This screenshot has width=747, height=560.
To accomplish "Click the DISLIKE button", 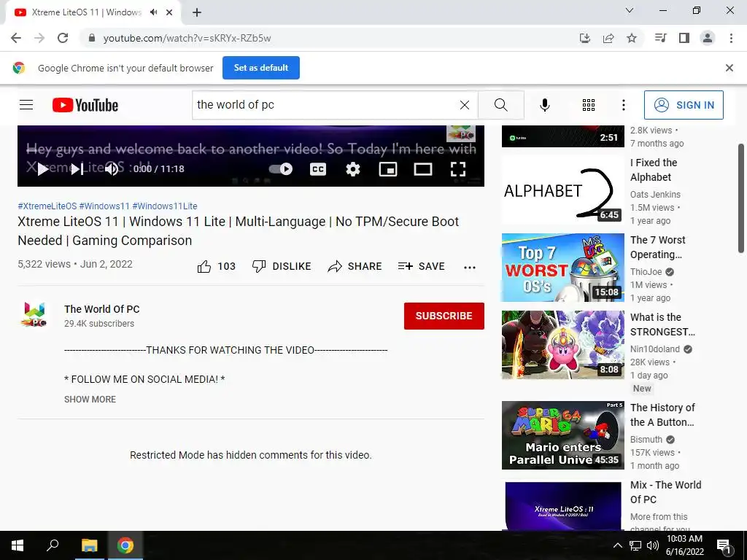I will pyautogui.click(x=282, y=267).
